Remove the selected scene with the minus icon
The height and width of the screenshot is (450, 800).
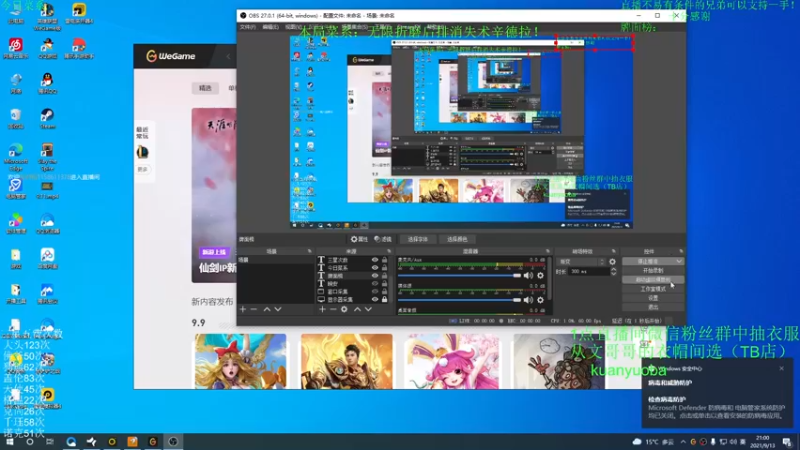(254, 309)
